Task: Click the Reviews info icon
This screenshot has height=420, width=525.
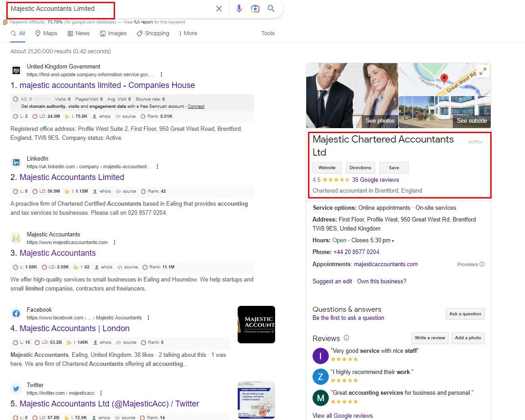Action: coord(346,338)
